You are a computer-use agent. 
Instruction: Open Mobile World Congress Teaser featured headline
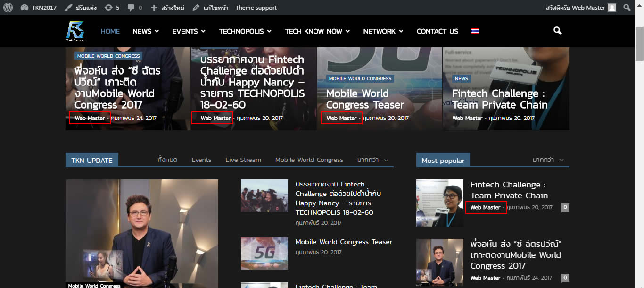pos(365,99)
